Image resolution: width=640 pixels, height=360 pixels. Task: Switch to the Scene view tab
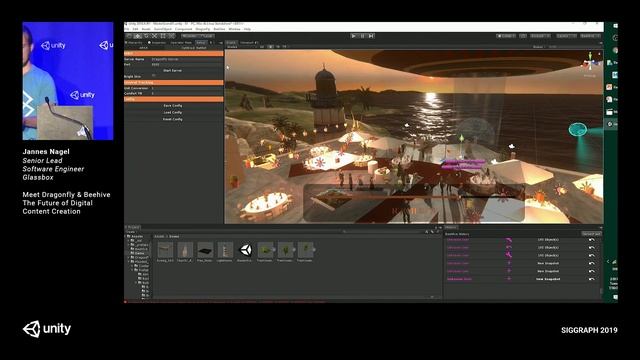pyautogui.click(x=231, y=42)
